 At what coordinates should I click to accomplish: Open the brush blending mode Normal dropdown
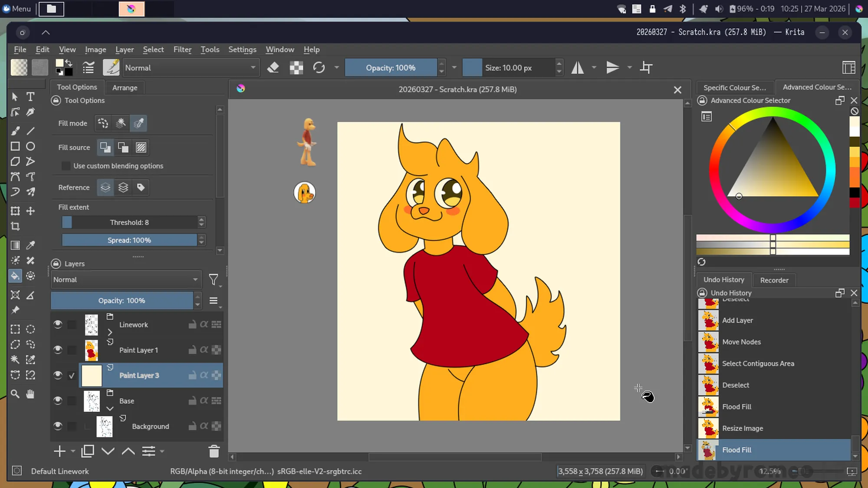[x=190, y=68]
